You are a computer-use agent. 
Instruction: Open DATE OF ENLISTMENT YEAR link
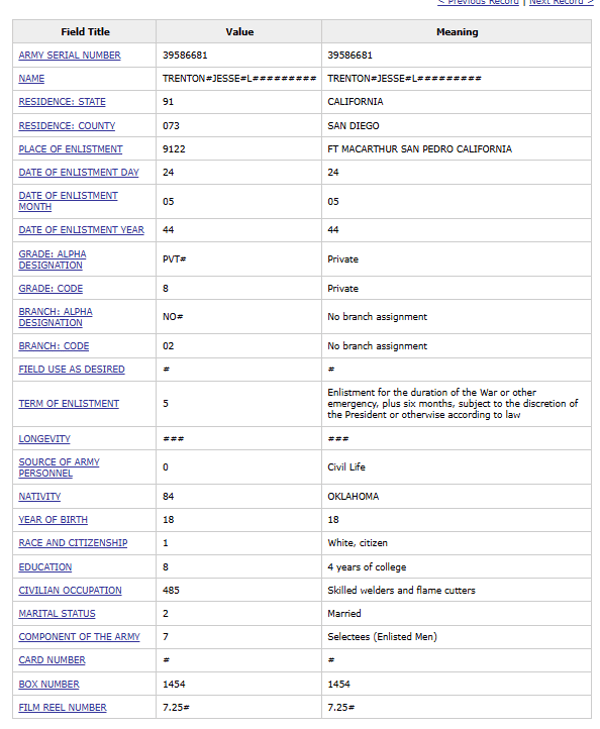click(x=81, y=230)
